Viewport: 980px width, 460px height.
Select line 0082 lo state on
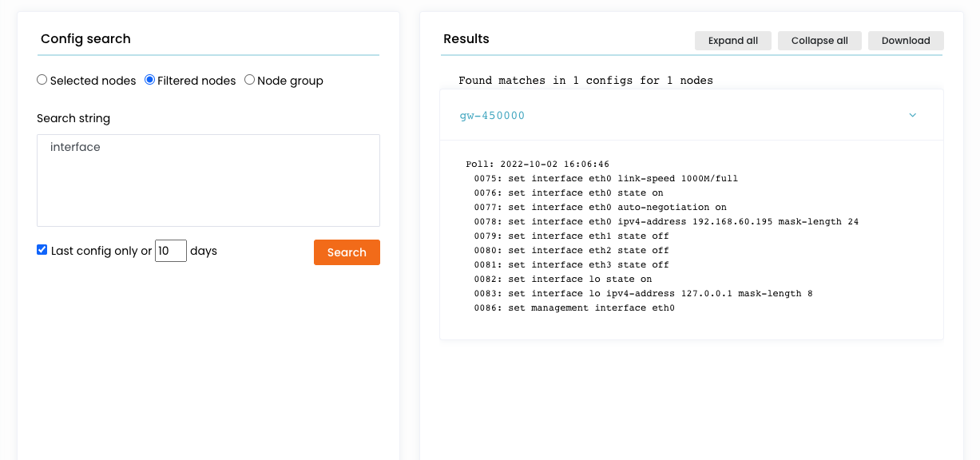click(x=562, y=280)
